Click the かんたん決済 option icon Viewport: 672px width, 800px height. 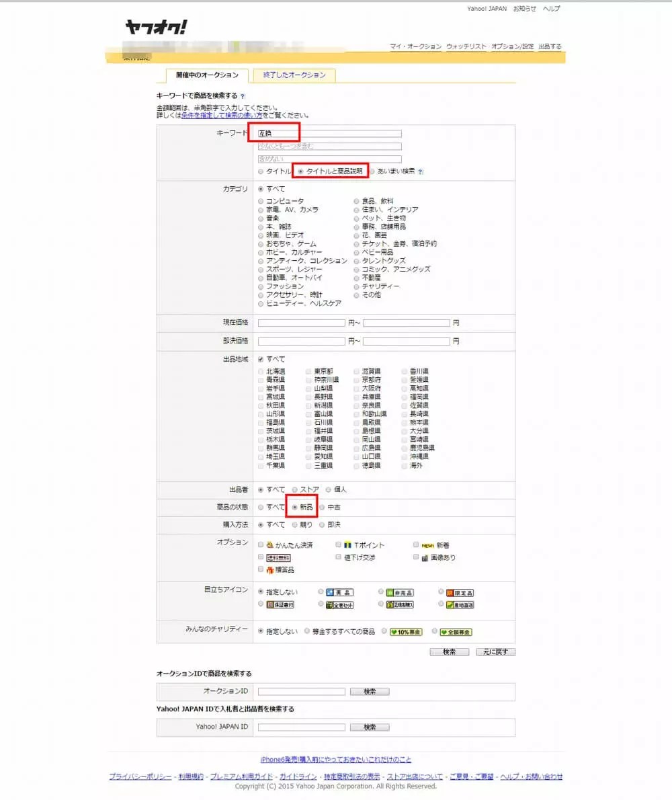(x=269, y=545)
